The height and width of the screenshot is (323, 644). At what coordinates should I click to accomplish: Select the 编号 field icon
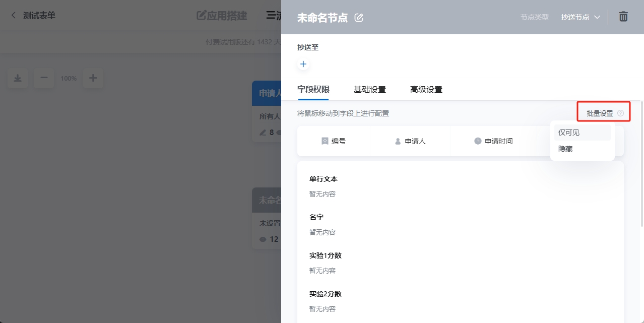tap(325, 141)
